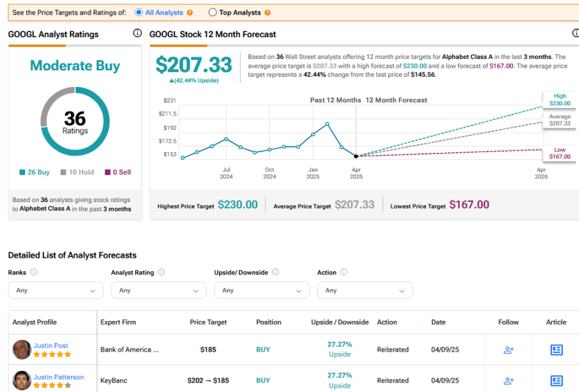Click Justin Post's profile photo
Image resolution: width=579 pixels, height=392 pixels.
click(22, 350)
